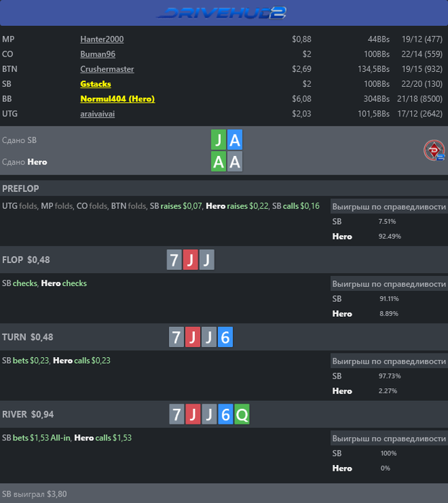Click stats 17/12 (2642)
This screenshot has height=503, width=448.
coord(420,114)
